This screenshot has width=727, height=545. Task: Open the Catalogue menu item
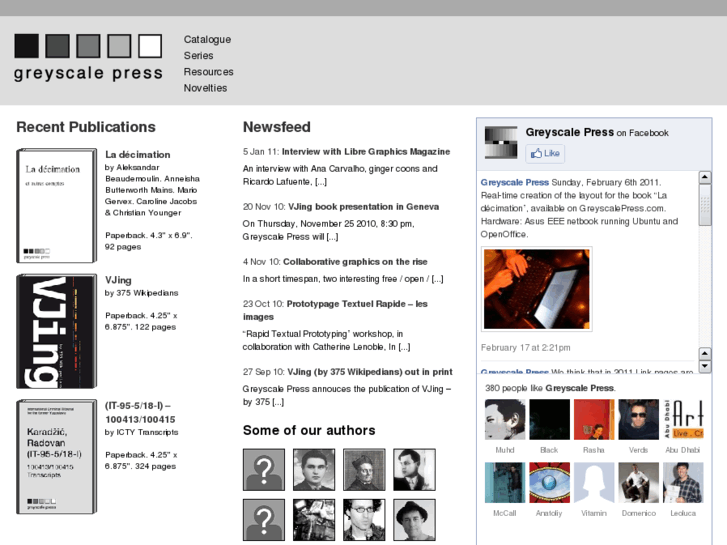coord(207,39)
